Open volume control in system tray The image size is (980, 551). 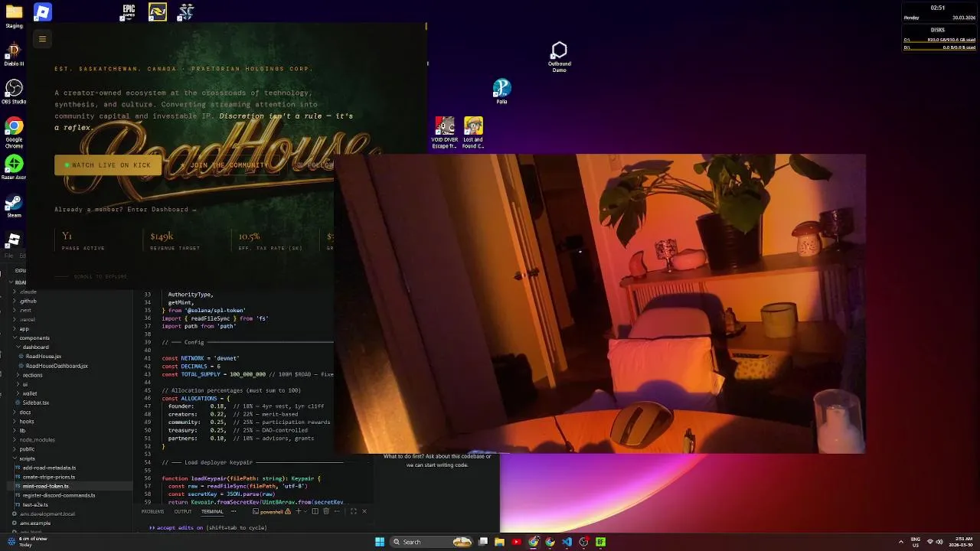pos(940,542)
